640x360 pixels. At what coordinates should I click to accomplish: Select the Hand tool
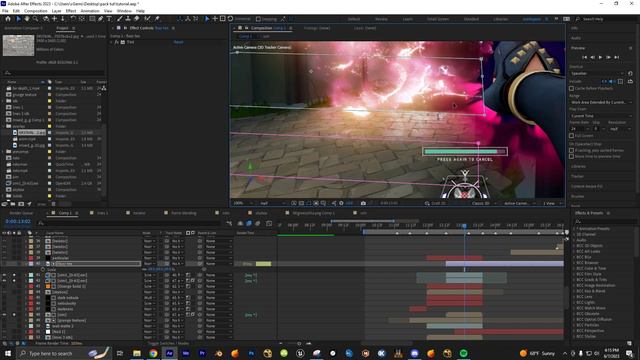coord(27,19)
